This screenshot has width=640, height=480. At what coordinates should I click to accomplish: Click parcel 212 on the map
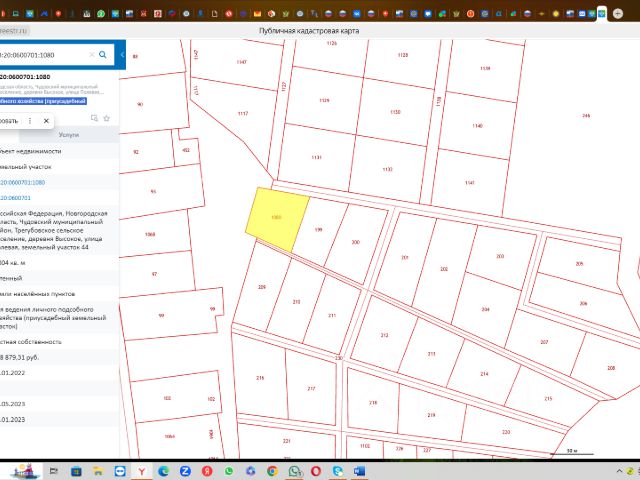coord(384,335)
